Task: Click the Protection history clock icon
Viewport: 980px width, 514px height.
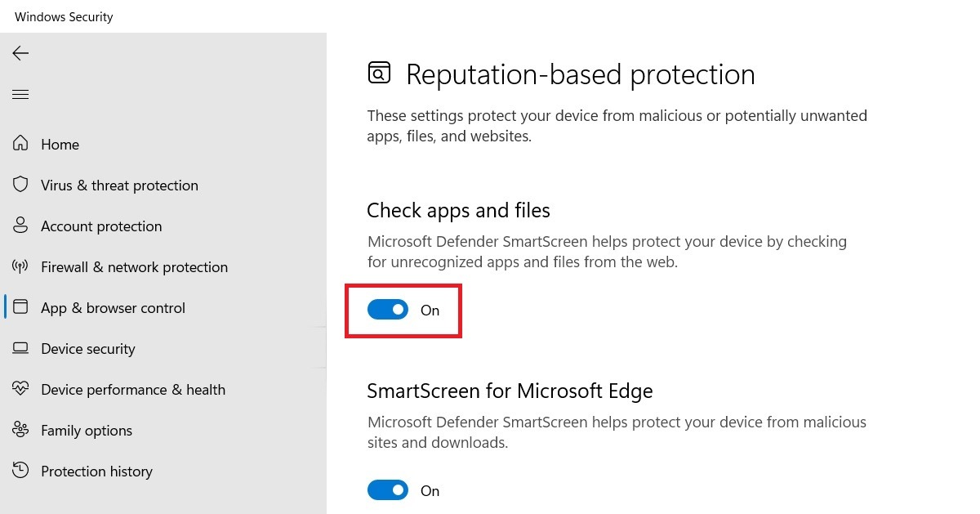Action: pos(20,471)
